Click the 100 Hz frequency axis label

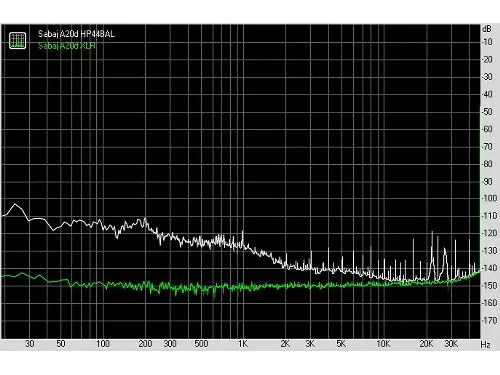(103, 344)
